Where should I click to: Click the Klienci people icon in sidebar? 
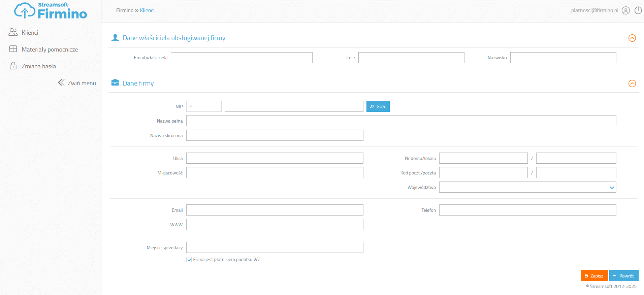[x=13, y=32]
